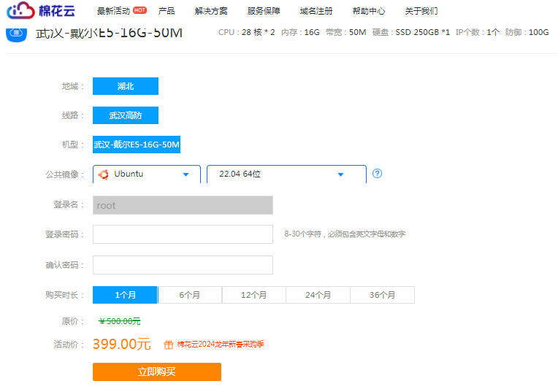Select the 武汉高防 line option
Viewport: 558px width, 392px height.
(126, 115)
